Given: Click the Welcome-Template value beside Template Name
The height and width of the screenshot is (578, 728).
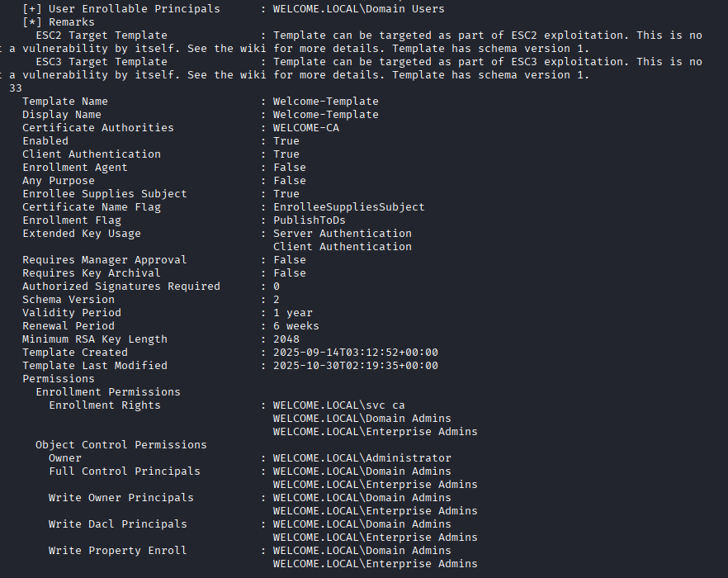Looking at the screenshot, I should [325, 102].
